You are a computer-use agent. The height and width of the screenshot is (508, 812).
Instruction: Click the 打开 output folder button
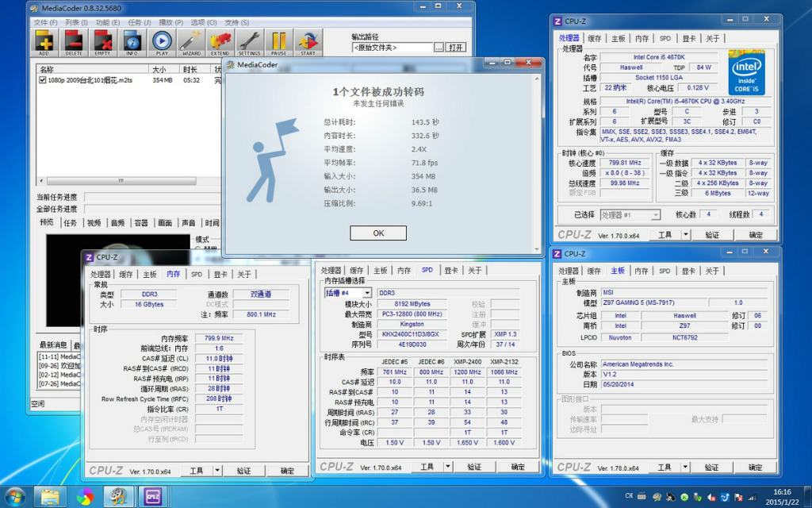pos(456,48)
